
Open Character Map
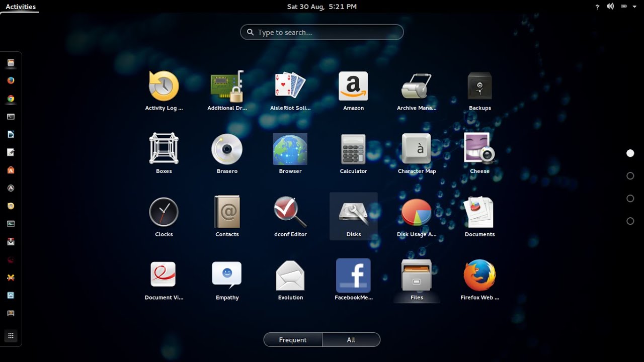coord(417,154)
